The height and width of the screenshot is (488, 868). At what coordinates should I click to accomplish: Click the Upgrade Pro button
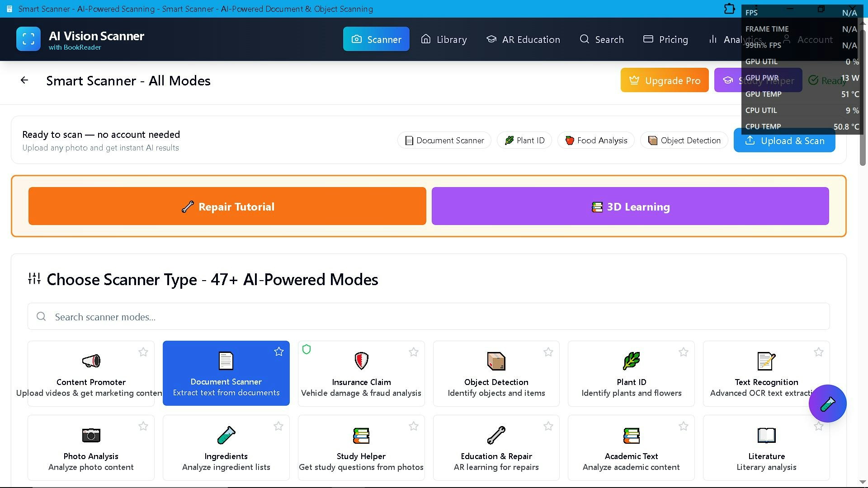click(x=665, y=80)
